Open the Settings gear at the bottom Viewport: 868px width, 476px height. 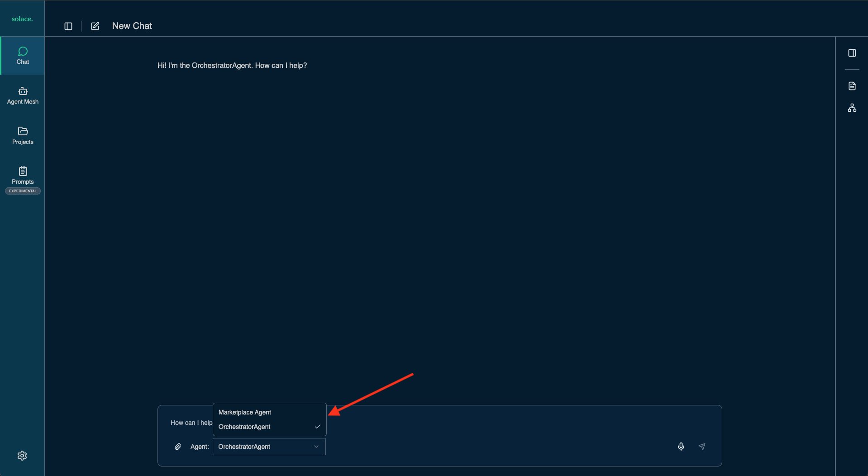coord(22,456)
